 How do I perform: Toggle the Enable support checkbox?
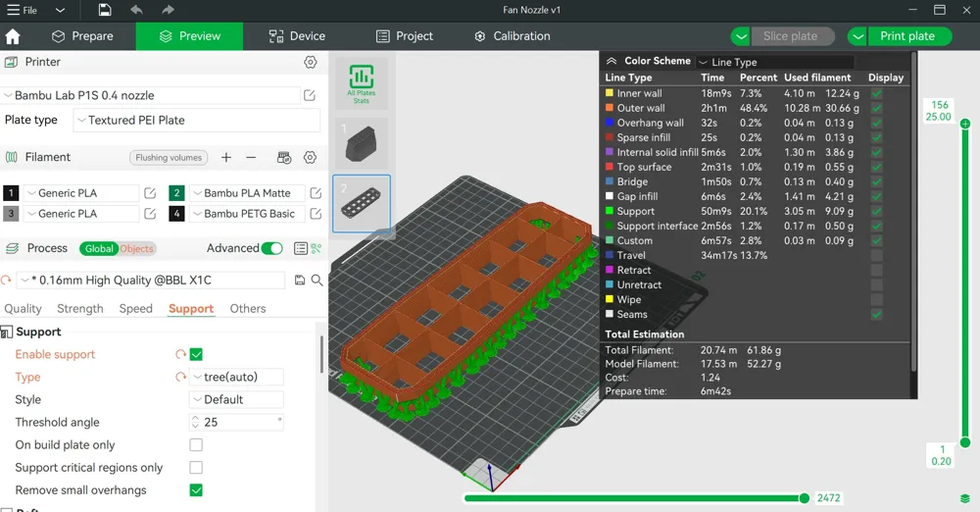(x=196, y=354)
